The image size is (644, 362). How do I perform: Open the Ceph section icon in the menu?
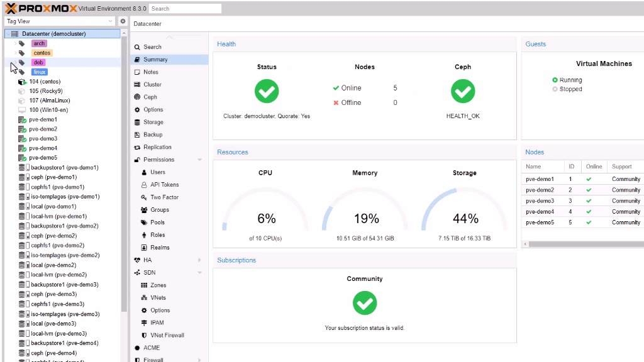pyautogui.click(x=138, y=97)
